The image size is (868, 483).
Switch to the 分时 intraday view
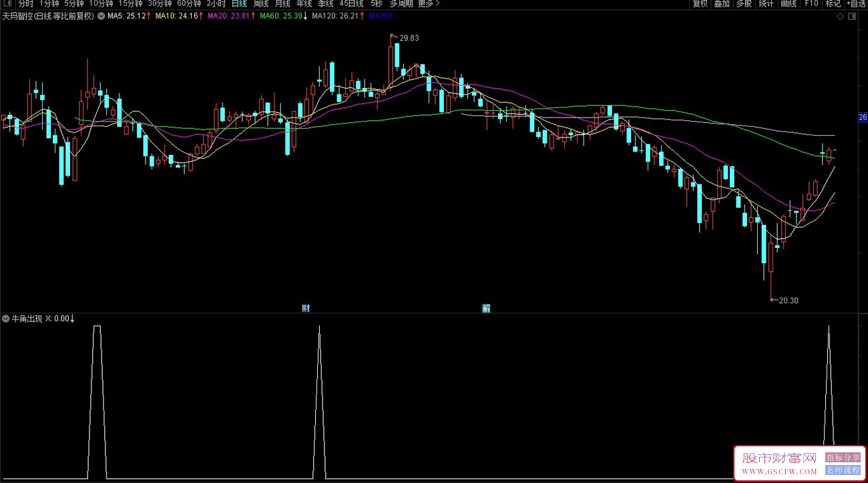(x=26, y=4)
